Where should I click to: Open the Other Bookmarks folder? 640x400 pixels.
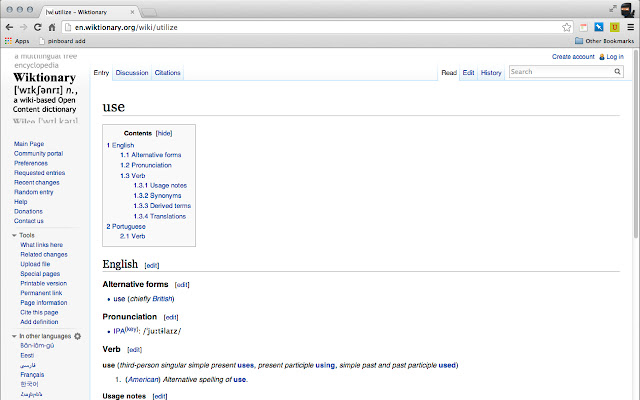(604, 41)
